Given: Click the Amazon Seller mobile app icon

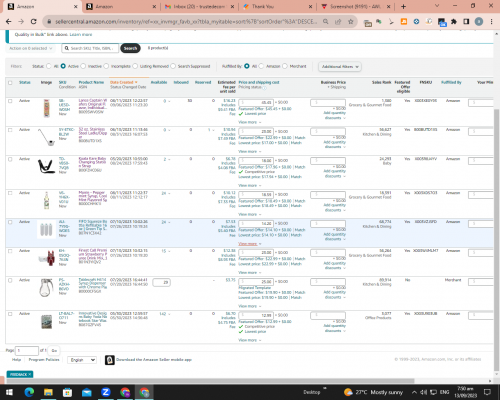Looking at the screenshot, I should [109, 360].
